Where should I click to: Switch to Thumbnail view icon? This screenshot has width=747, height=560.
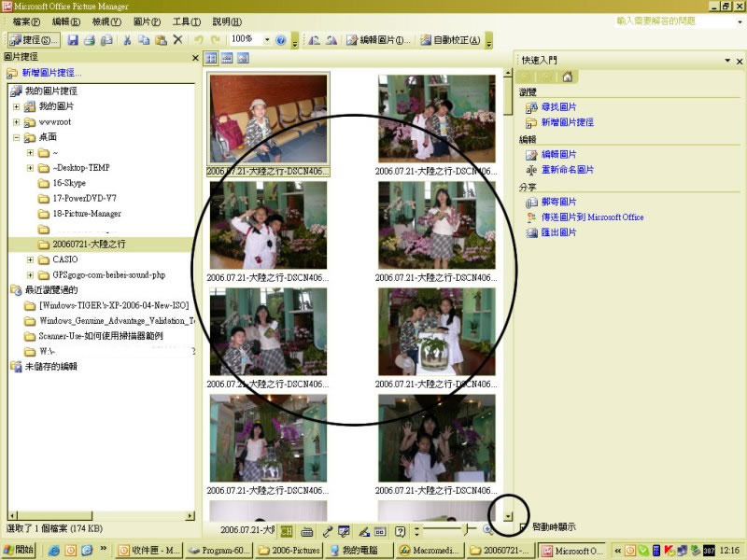[x=211, y=59]
